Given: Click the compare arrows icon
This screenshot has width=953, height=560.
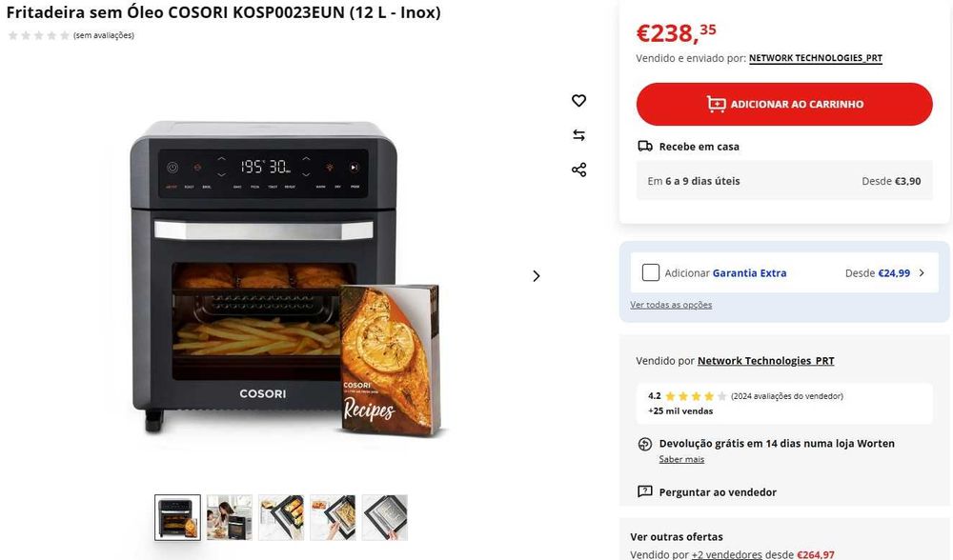Looking at the screenshot, I should (578, 135).
